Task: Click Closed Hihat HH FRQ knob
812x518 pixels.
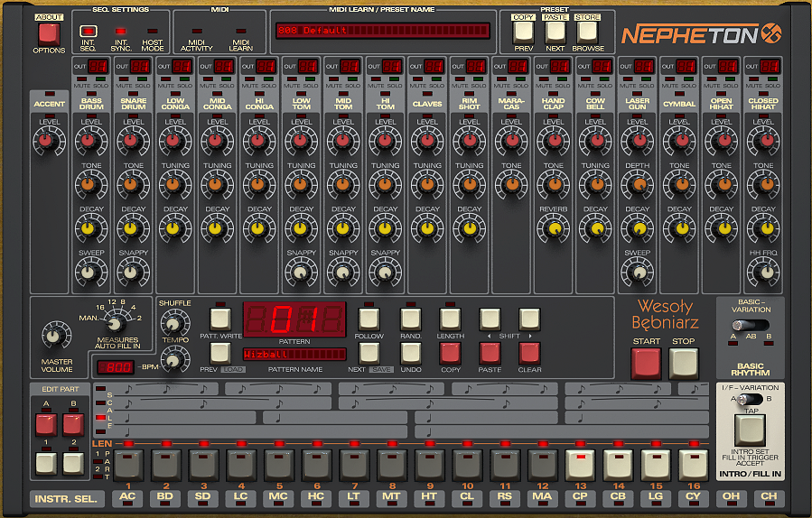Action: coord(763,272)
